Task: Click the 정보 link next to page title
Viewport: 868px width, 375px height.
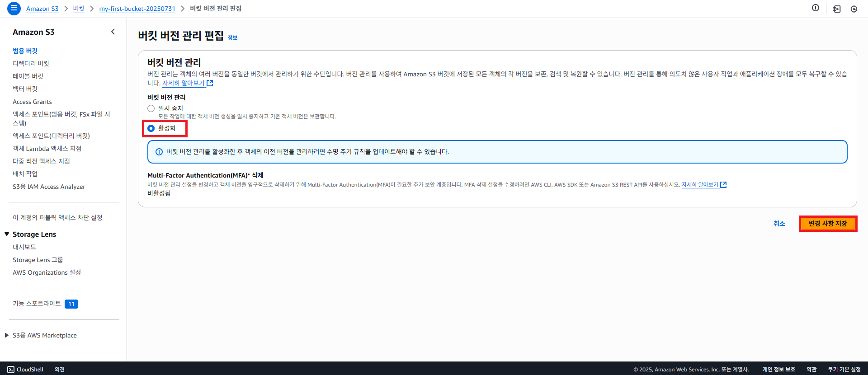Action: pyautogui.click(x=232, y=38)
